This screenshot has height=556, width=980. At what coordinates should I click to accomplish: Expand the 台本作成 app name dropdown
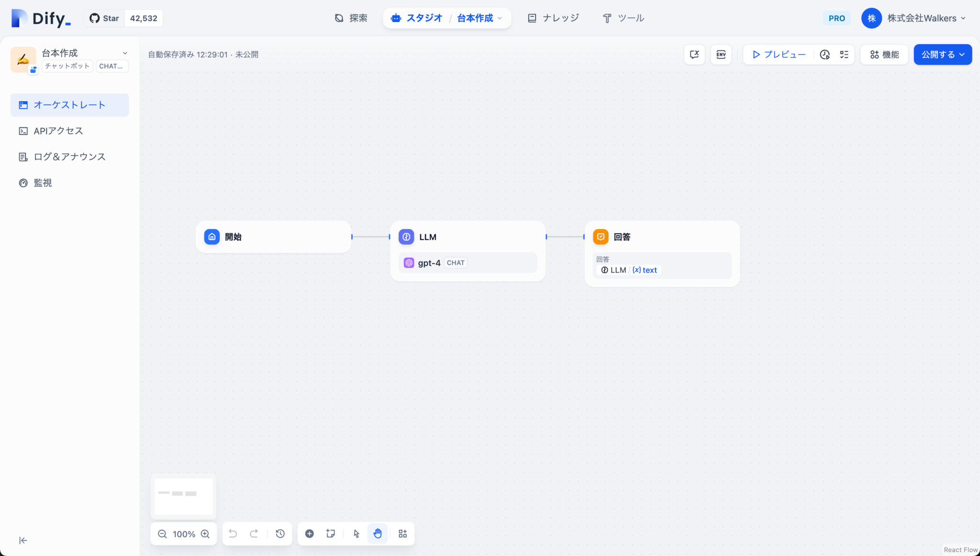coord(124,53)
